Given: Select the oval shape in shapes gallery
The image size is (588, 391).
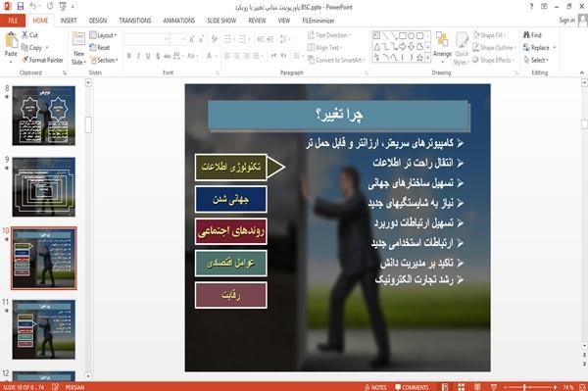Looking at the screenshot, I should (411, 36).
